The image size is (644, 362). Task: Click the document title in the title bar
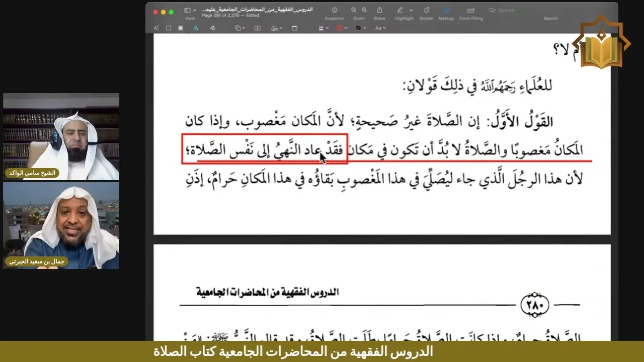click(x=257, y=10)
